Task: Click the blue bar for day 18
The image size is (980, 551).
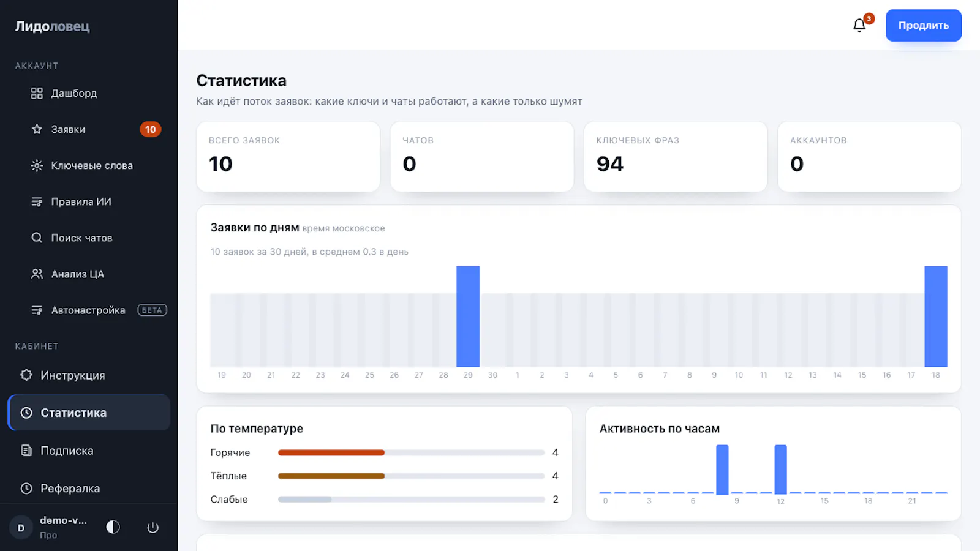Action: point(936,317)
